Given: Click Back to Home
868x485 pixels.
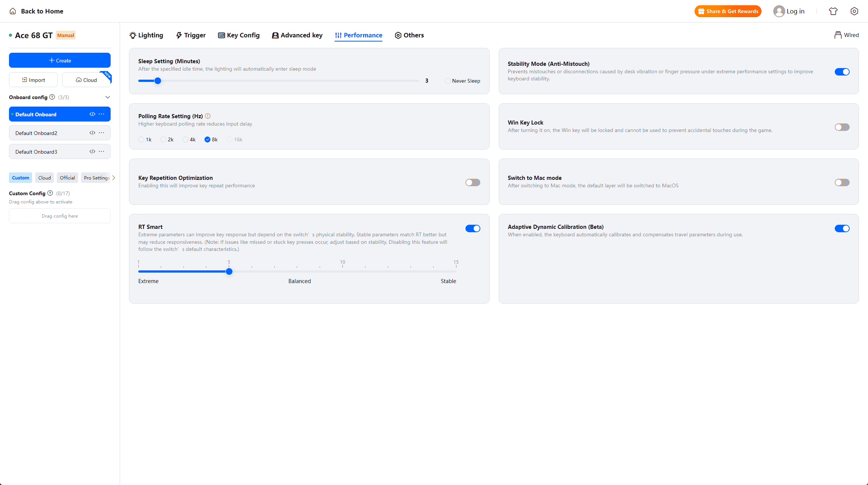Looking at the screenshot, I should pyautogui.click(x=42, y=11).
